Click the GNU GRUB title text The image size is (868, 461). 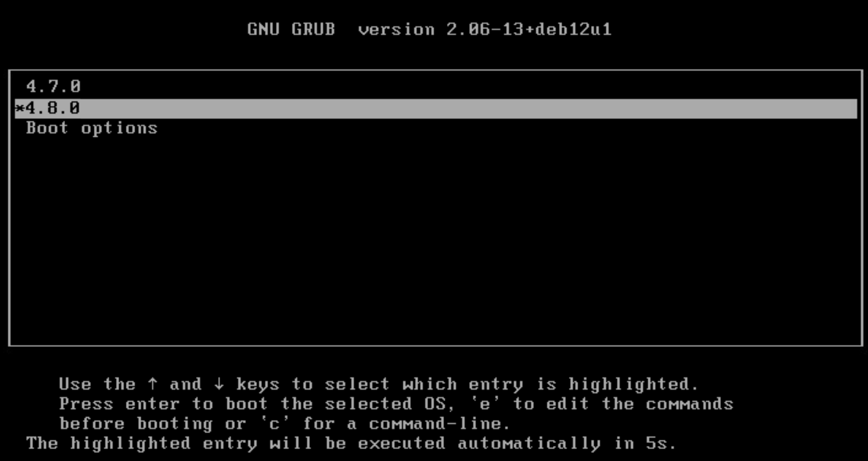pyautogui.click(x=291, y=29)
